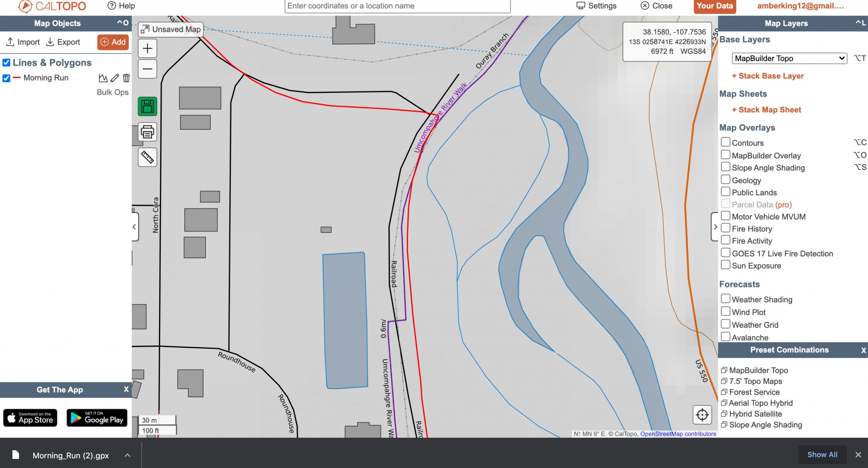The image size is (868, 468).
Task: Click the orange Add button
Action: tap(113, 42)
